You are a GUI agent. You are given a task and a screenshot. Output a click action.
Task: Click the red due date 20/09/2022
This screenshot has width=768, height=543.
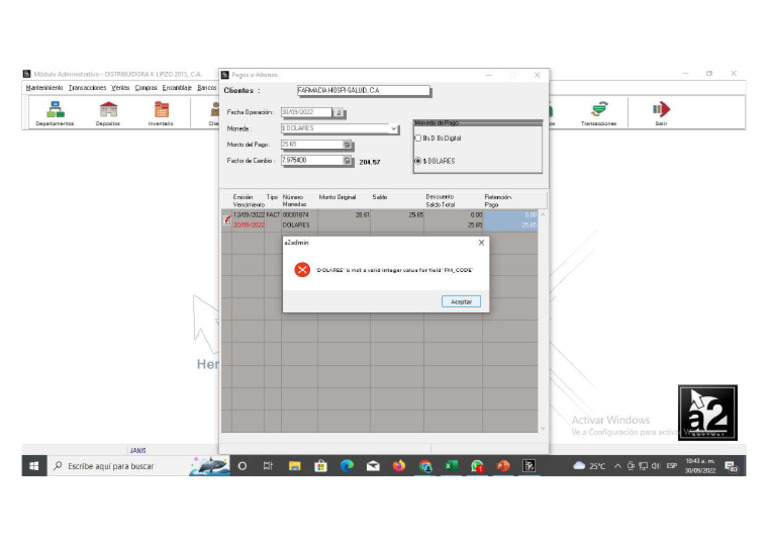click(x=249, y=225)
